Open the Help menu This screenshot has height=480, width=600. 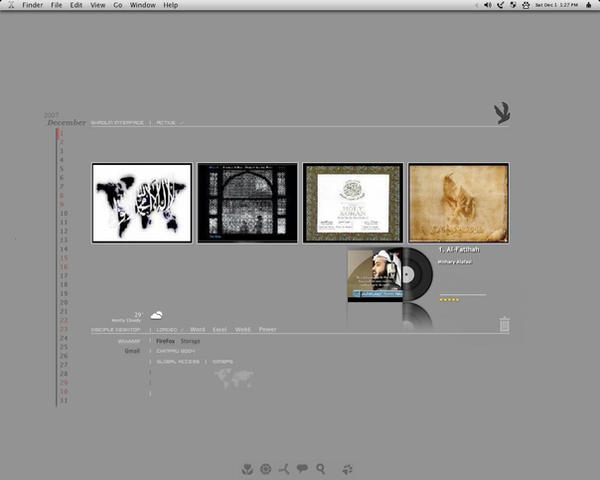pos(171,5)
